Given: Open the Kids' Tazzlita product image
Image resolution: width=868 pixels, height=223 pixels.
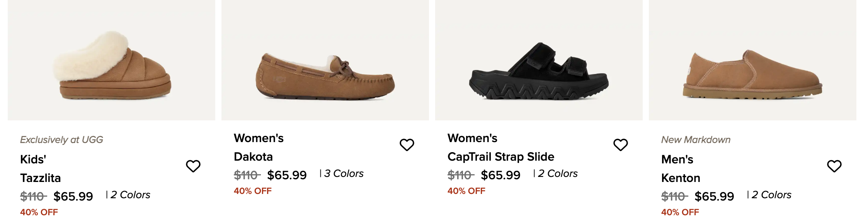Looking at the screenshot, I should tap(112, 64).
